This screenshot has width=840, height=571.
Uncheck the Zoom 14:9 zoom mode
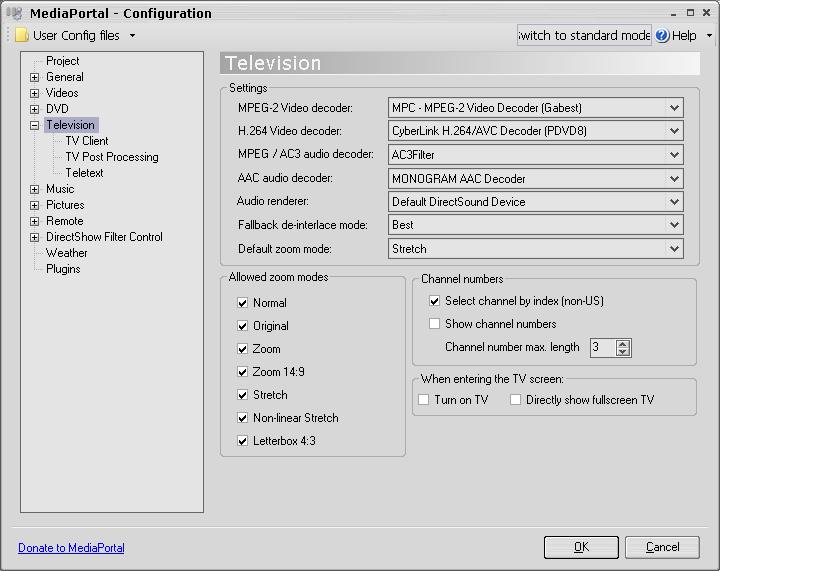[242, 372]
